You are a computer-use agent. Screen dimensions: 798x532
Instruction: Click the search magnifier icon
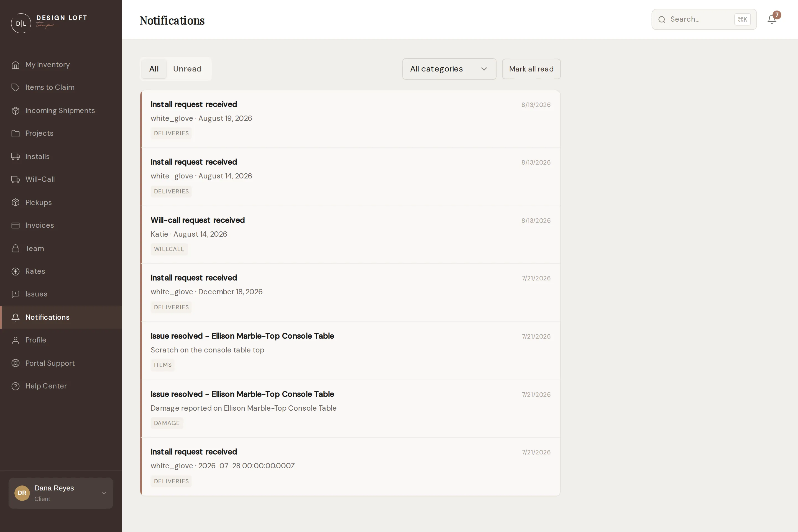[662, 20]
